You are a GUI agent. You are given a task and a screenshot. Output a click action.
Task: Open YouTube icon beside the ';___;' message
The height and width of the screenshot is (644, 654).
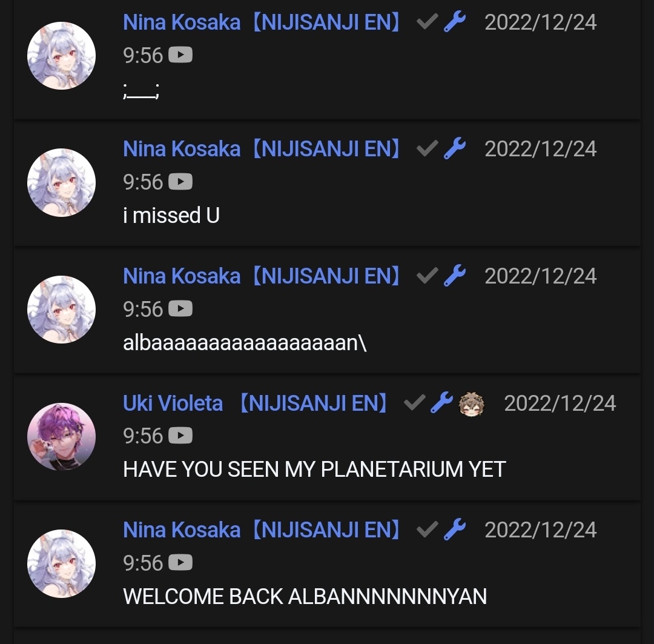point(180,55)
